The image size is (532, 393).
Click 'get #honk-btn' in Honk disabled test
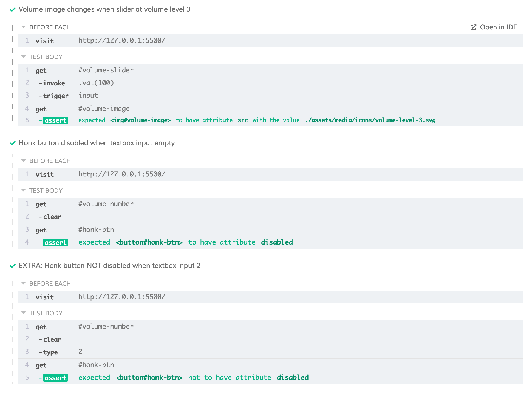(270, 230)
